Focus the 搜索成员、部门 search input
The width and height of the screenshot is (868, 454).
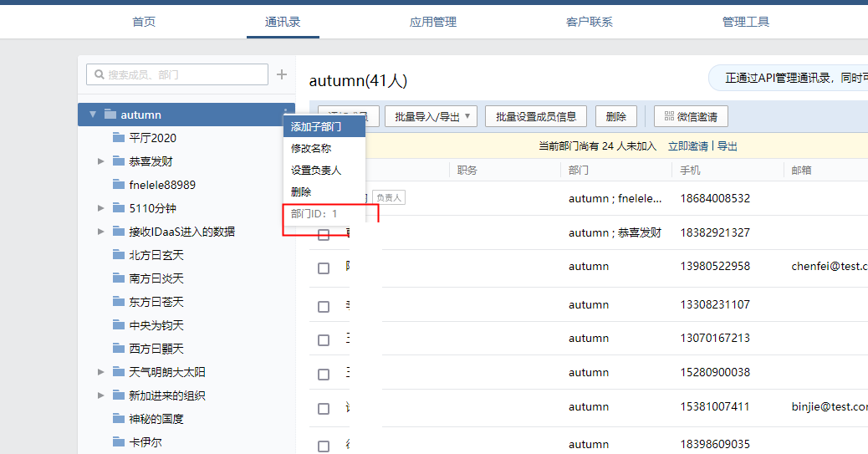pos(184,74)
